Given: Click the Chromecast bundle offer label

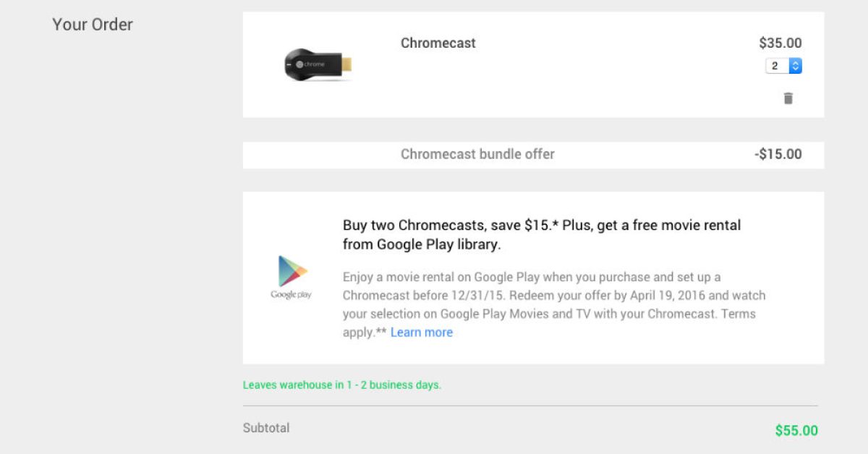Looking at the screenshot, I should click(x=477, y=154).
